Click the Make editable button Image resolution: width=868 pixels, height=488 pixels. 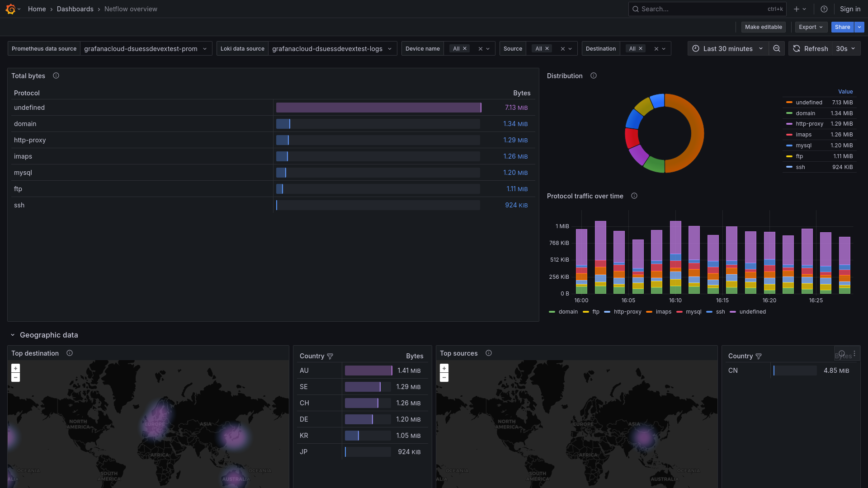tap(763, 27)
